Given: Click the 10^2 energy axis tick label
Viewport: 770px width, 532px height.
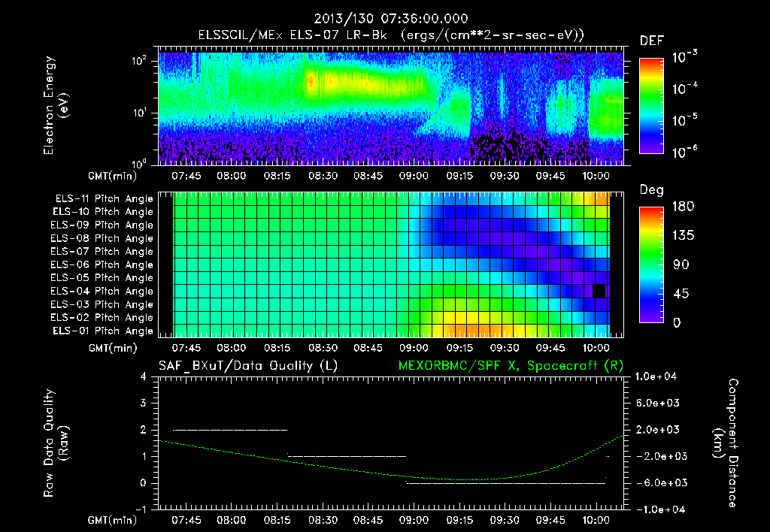Looking at the screenshot, I should tap(139, 61).
